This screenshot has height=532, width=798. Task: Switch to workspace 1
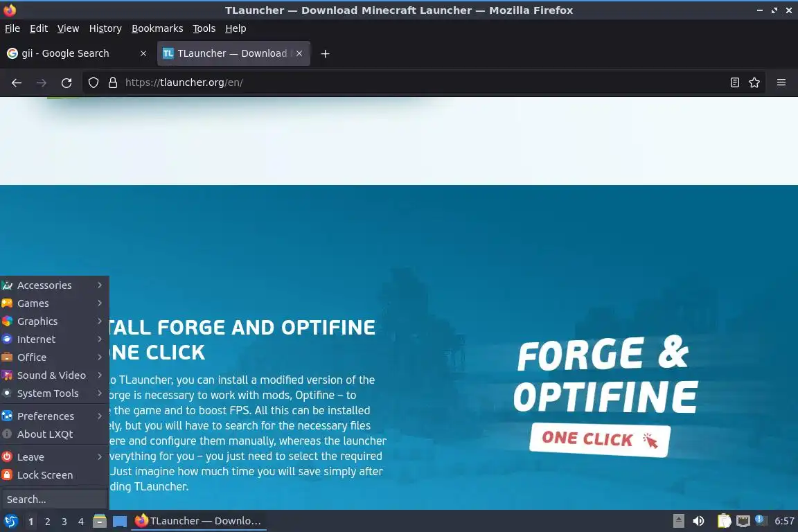pos(31,522)
